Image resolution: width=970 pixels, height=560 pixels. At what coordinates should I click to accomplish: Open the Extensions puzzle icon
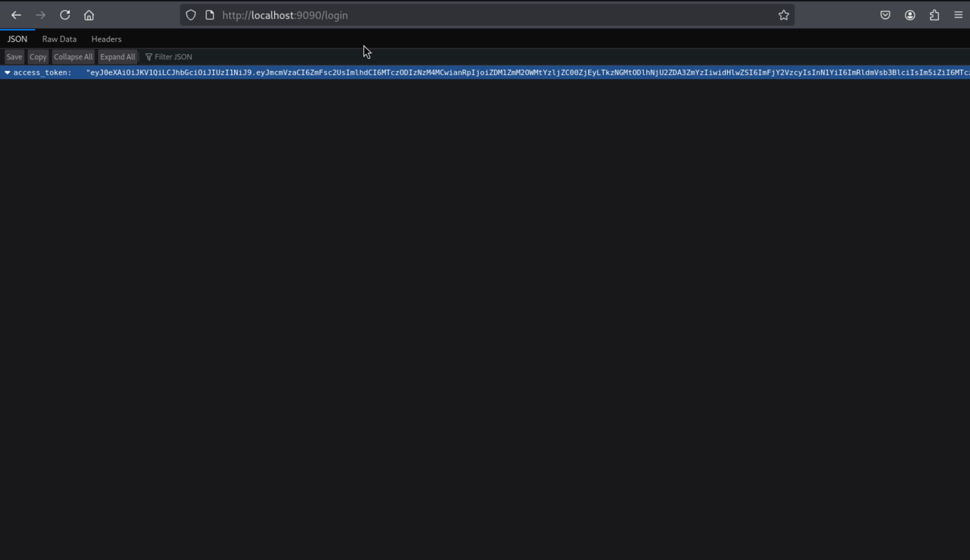(x=934, y=15)
